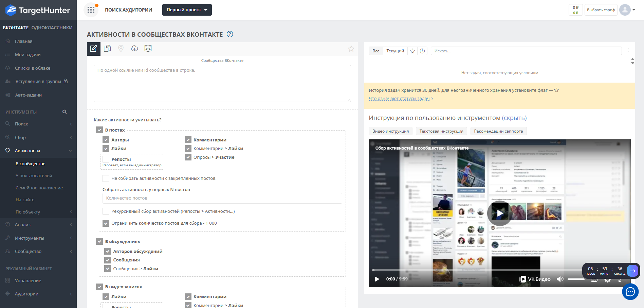This screenshot has height=308, width=644.
Task: Uncheck the Авторы checkbox
Action: [106, 140]
